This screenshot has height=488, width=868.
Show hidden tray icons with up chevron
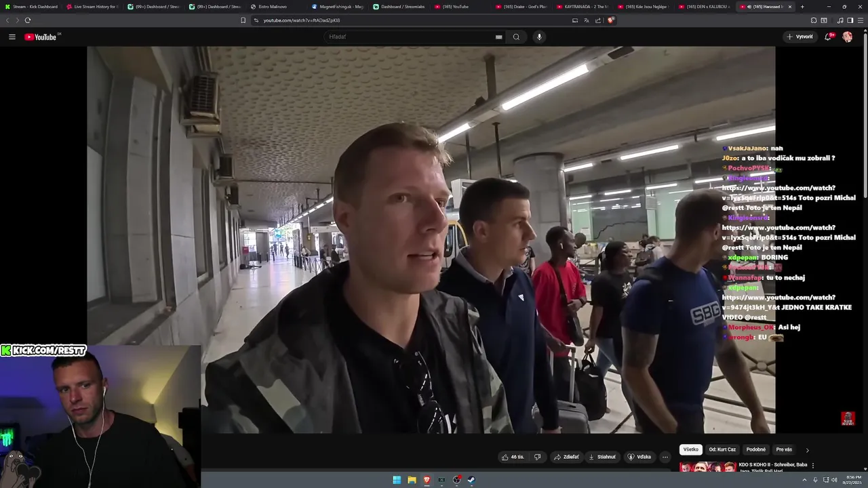[805, 480]
